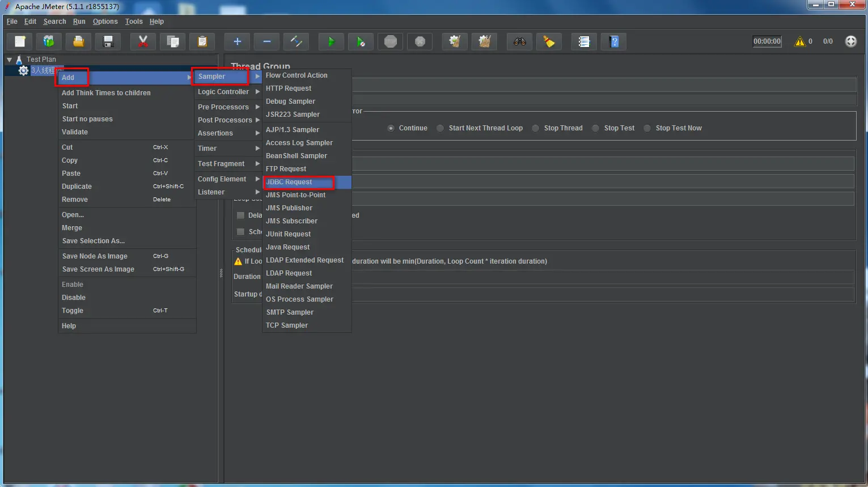
Task: Click the Startup delay input field
Action: [603, 294]
